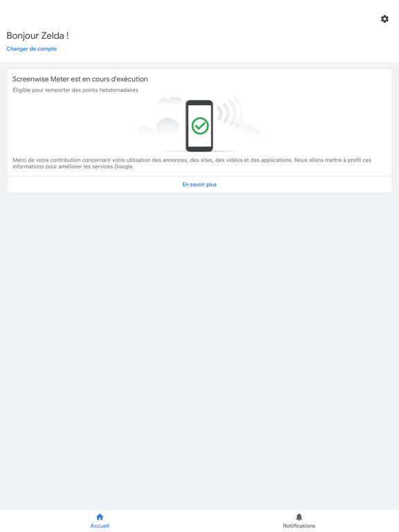Viewport: 399px width, 532px height.
Task: Open the En savoir plus link
Action: (x=199, y=184)
